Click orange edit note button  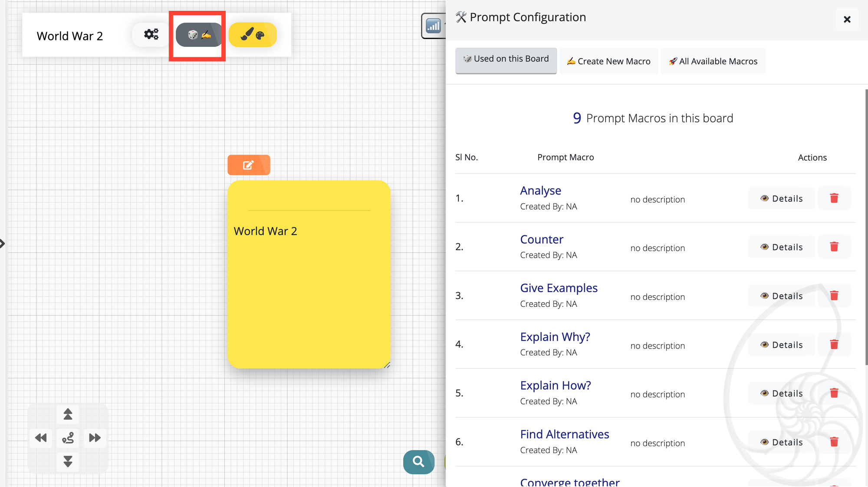tap(249, 165)
